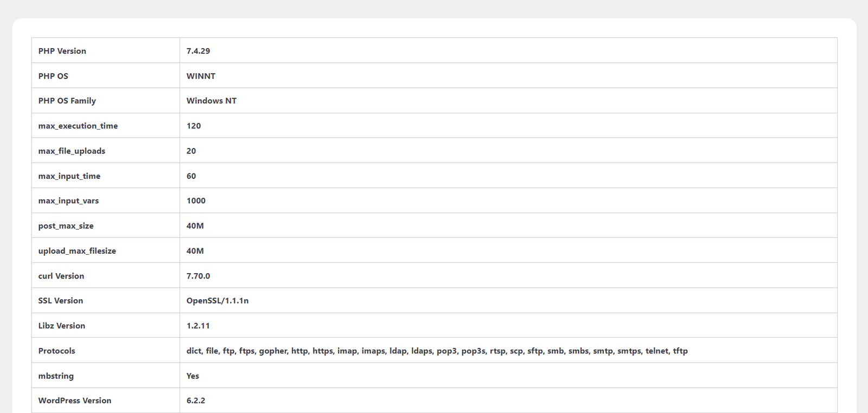Screen dimensions: 868x413
Task: Click the PHP OS row label
Action: (x=53, y=76)
